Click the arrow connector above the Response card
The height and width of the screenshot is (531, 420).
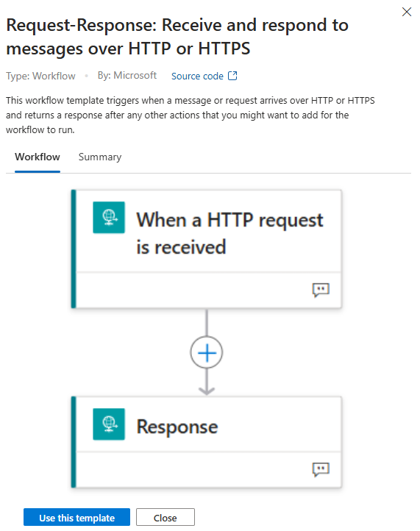tap(207, 382)
